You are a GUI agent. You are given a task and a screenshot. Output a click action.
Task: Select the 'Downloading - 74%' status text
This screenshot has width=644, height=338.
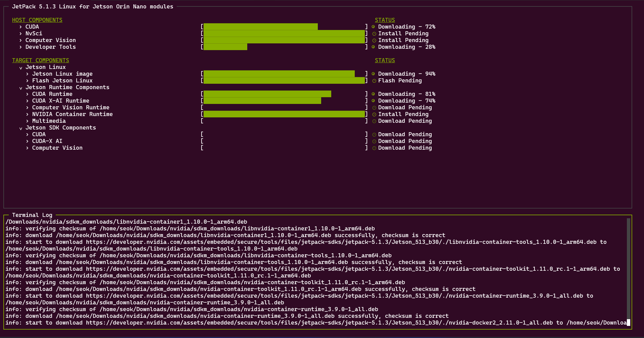[x=407, y=101]
